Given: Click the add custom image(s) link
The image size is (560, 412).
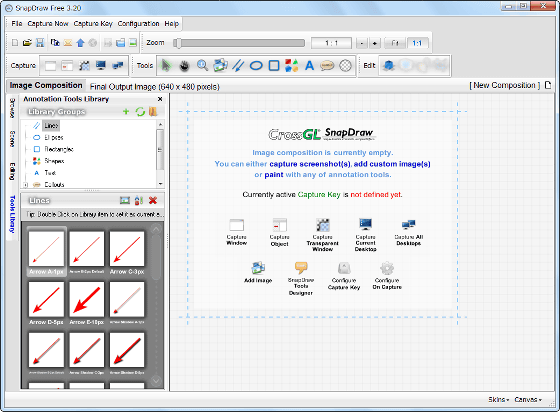Looking at the screenshot, I should point(392,164).
